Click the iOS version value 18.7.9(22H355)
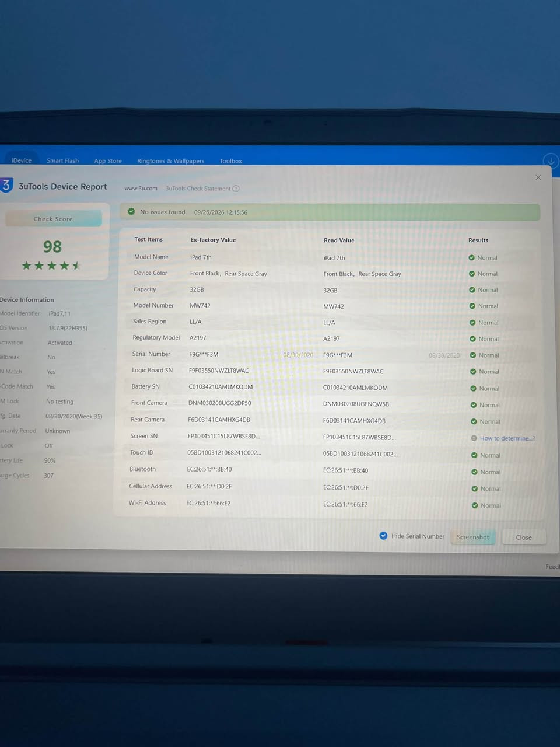 68,328
